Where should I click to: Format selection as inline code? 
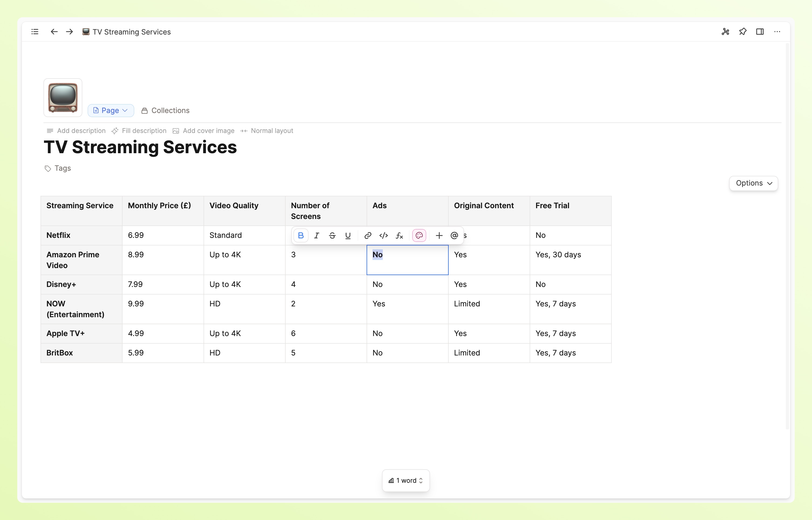383,235
